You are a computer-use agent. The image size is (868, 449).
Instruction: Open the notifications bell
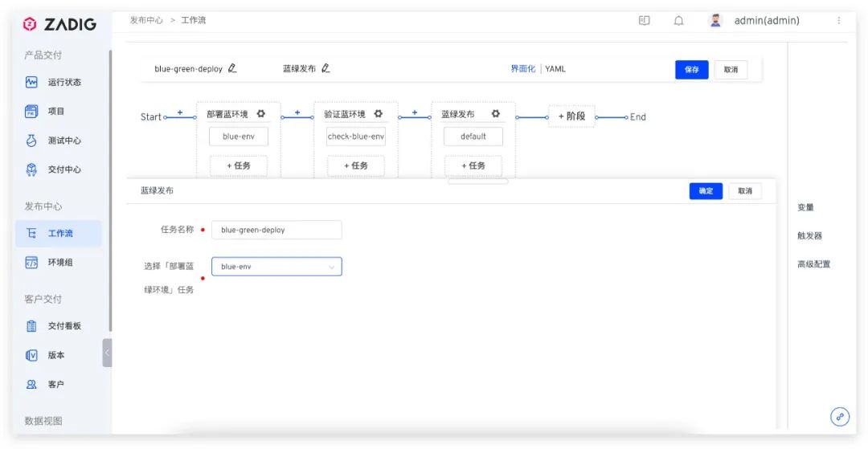[x=678, y=20]
